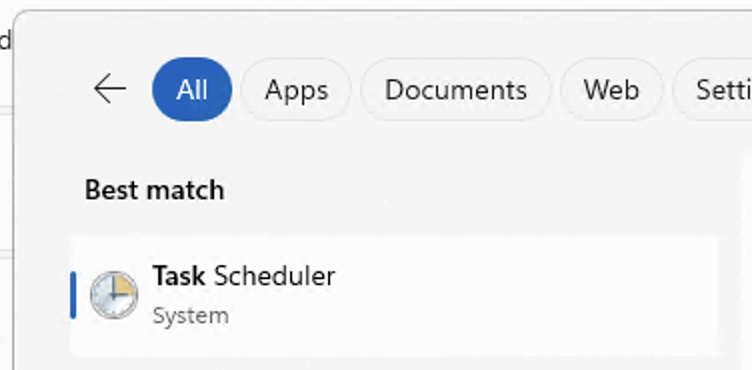
Task: Choose the partially visible Settings filter
Action: (712, 89)
